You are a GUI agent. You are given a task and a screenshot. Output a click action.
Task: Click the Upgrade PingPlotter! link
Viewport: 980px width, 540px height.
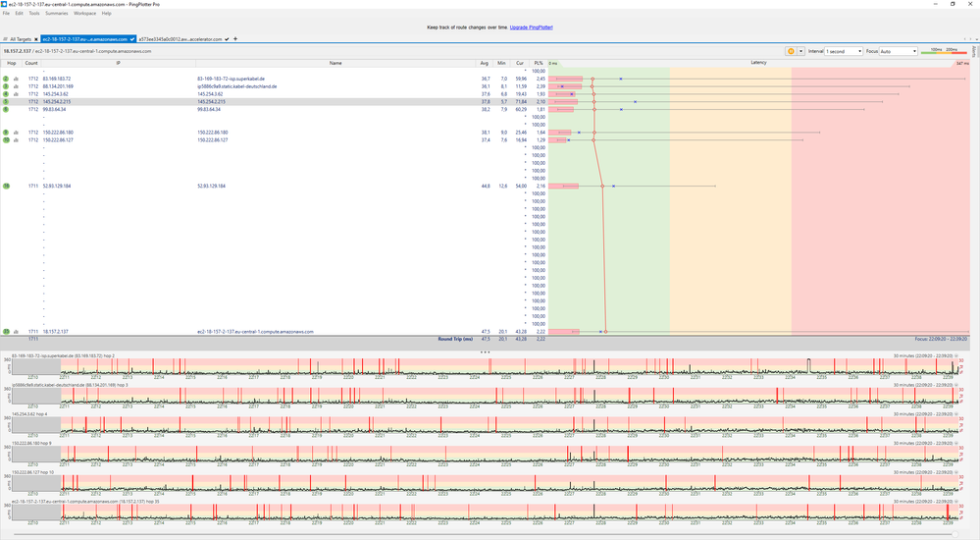532,27
